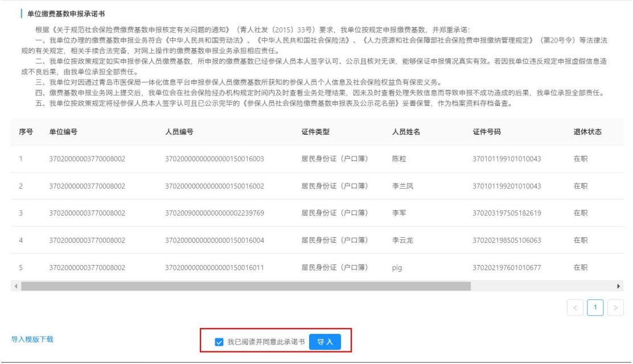Open the 导入模版下载 link
The image size is (633, 364).
pos(32,340)
